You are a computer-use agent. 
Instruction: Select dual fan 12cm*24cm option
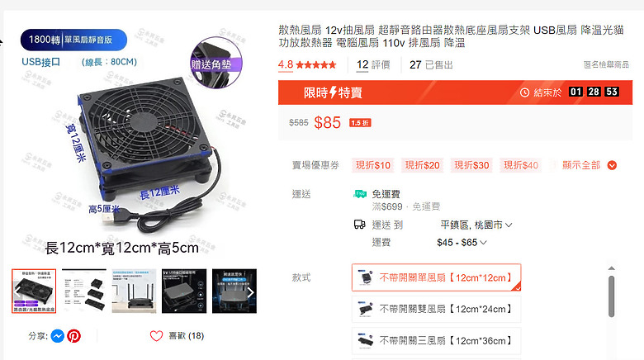(x=437, y=309)
